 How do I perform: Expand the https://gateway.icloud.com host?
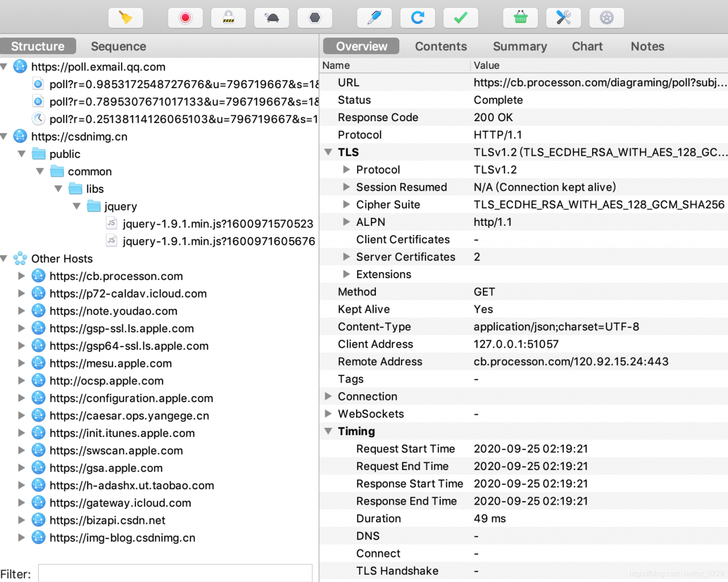point(22,503)
